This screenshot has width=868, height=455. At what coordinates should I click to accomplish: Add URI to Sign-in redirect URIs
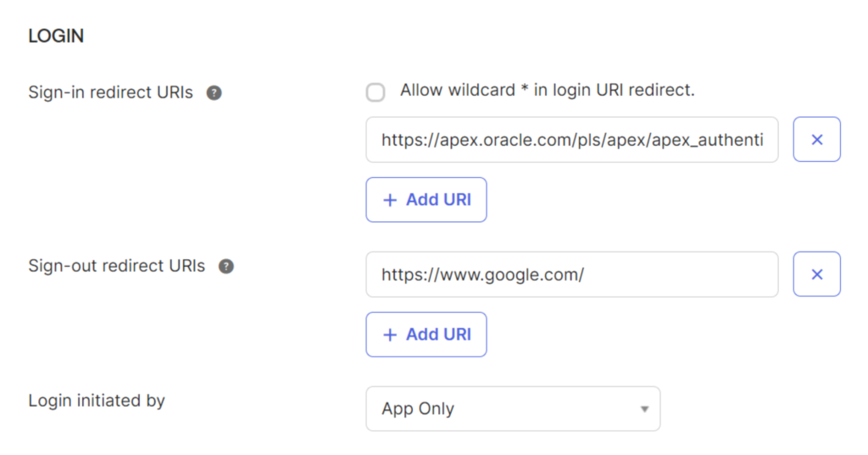tap(426, 200)
